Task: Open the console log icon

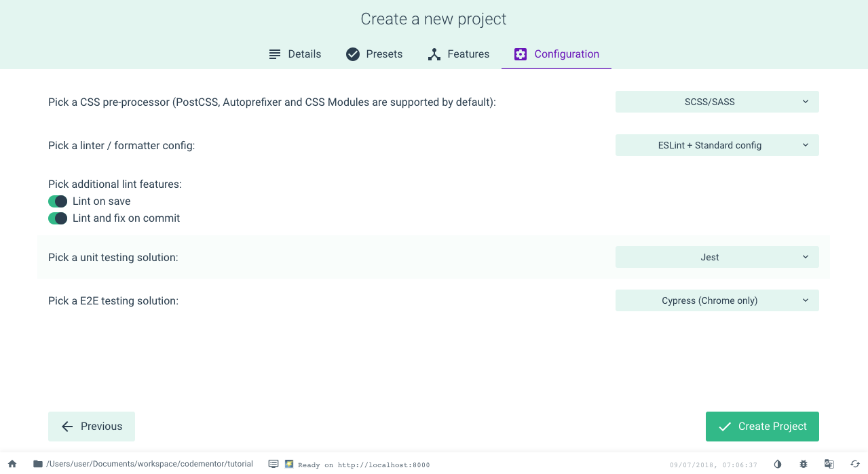Action: (x=273, y=464)
